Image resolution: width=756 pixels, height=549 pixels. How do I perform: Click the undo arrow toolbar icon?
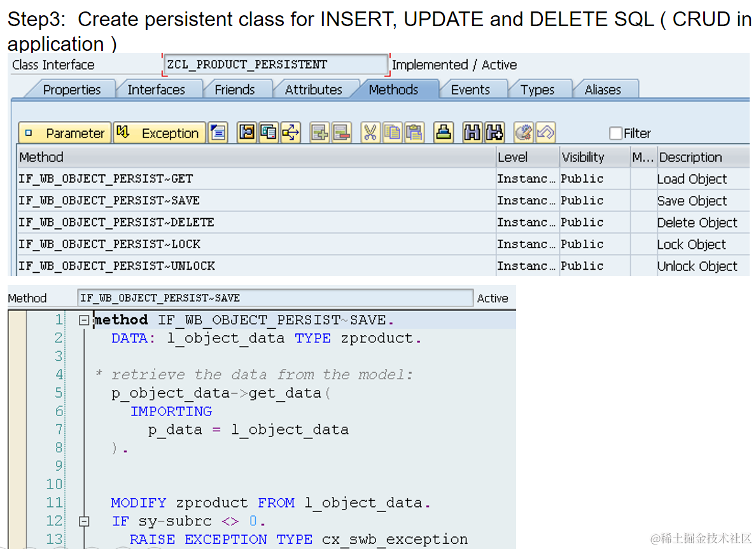pyautogui.click(x=545, y=132)
